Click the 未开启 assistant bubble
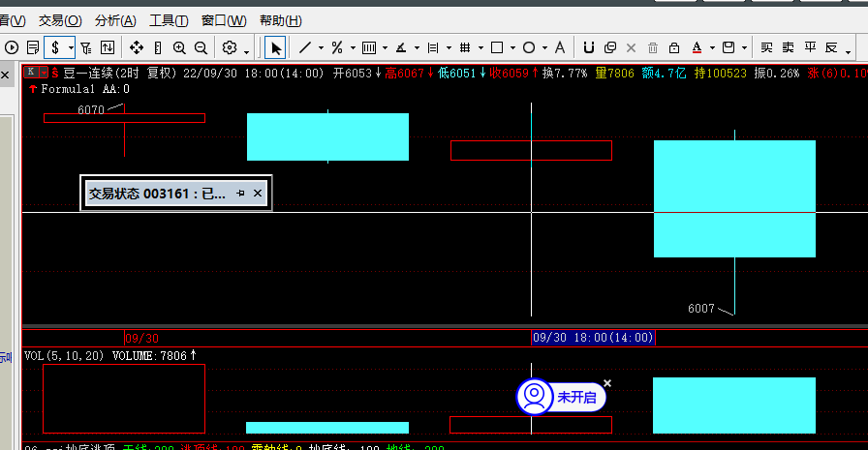This screenshot has width=868, height=450. (x=561, y=397)
